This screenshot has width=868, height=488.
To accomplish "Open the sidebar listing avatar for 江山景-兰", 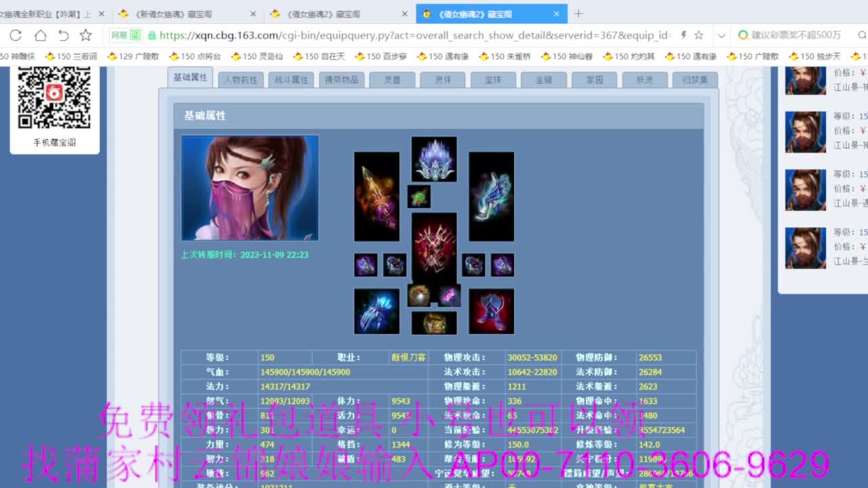I will [806, 247].
